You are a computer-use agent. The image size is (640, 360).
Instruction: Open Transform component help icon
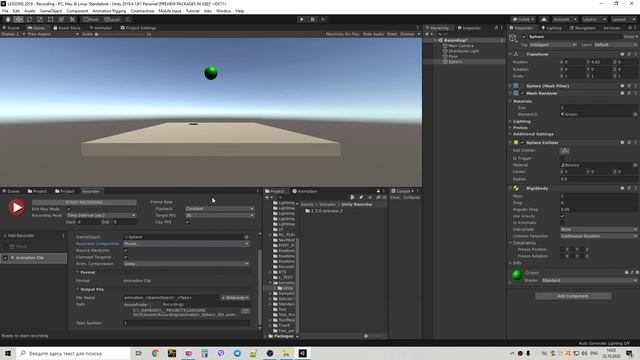tap(622, 54)
